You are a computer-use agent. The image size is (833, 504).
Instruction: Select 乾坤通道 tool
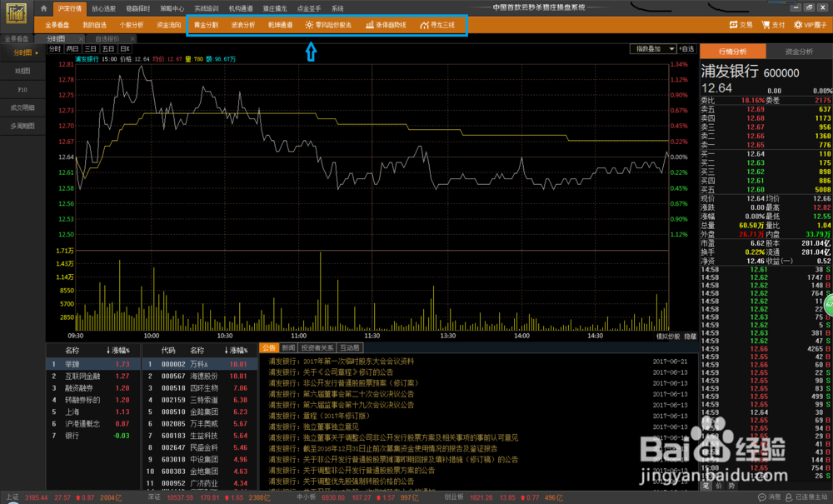281,25
